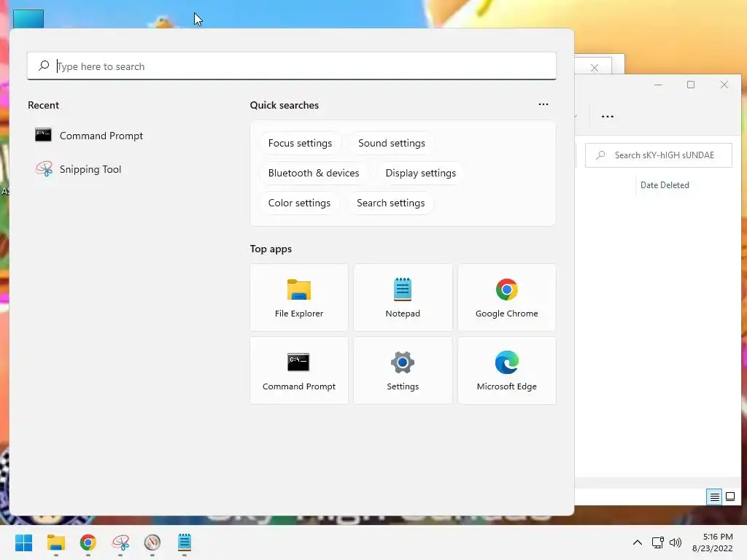The height and width of the screenshot is (560, 747).
Task: Click the Search sKY-hIGH sUNDAE field
Action: (x=659, y=155)
